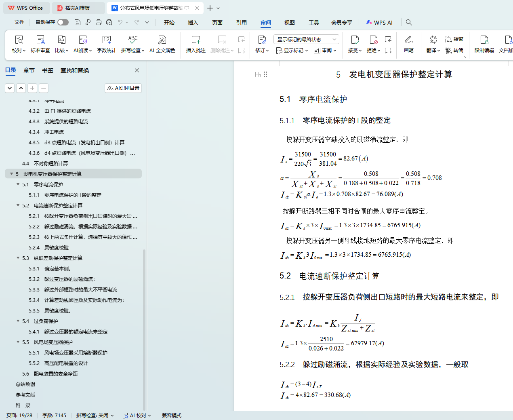This screenshot has height=420, width=513.
Task: Toggle the 自动保存 autosave switch
Action: point(63,22)
